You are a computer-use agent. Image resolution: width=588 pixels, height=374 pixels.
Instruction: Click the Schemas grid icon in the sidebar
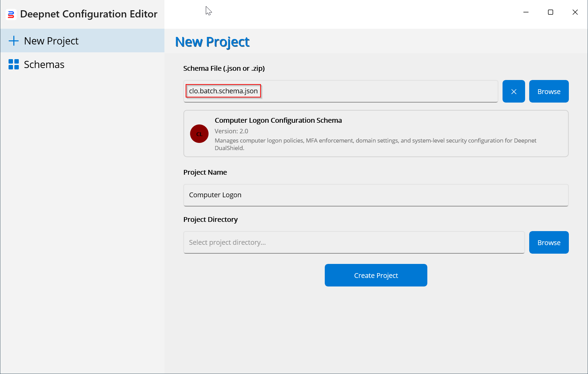(14, 64)
